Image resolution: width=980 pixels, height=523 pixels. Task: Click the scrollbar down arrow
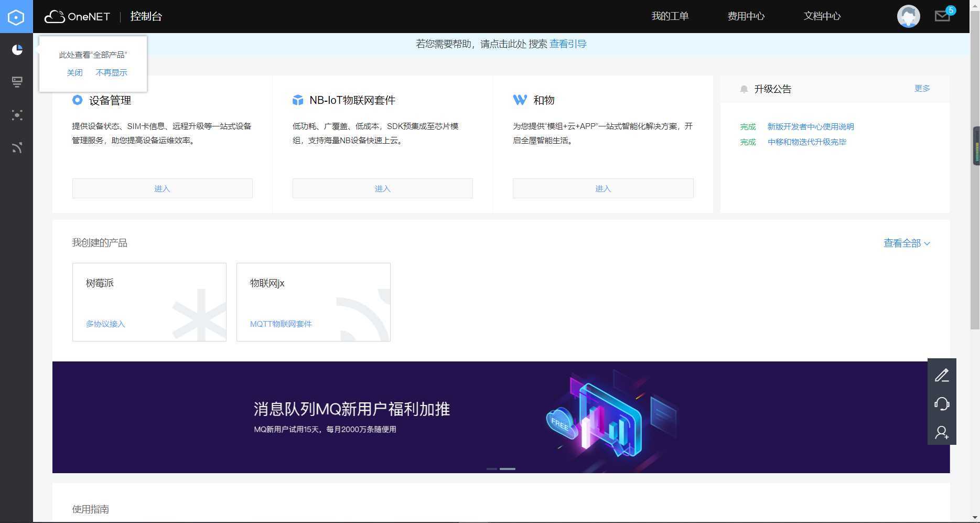click(975, 517)
